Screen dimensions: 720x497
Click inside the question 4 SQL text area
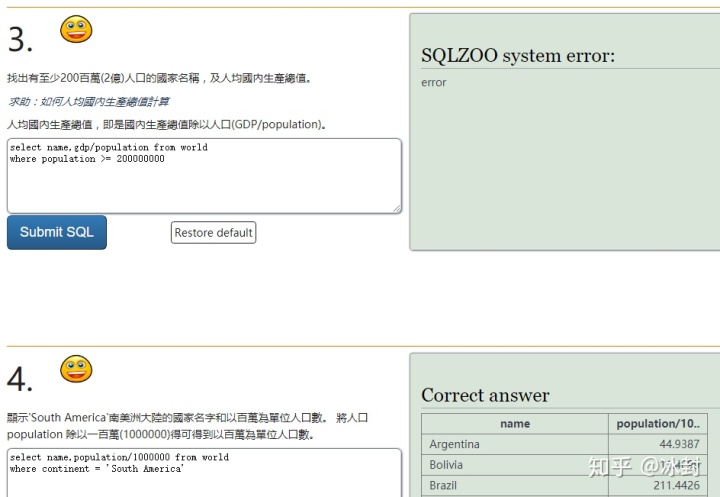[204, 473]
